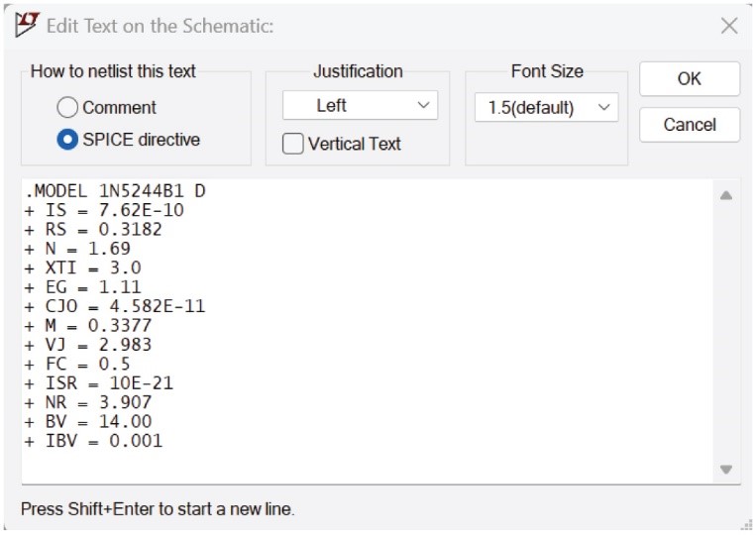This screenshot has height=535, width=756.
Task: Expand the Font Size 1.5(default) dropdown
Action: tap(546, 107)
